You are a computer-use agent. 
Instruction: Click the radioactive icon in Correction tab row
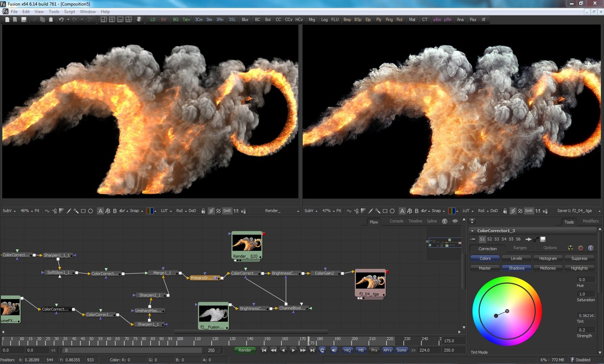(570, 248)
